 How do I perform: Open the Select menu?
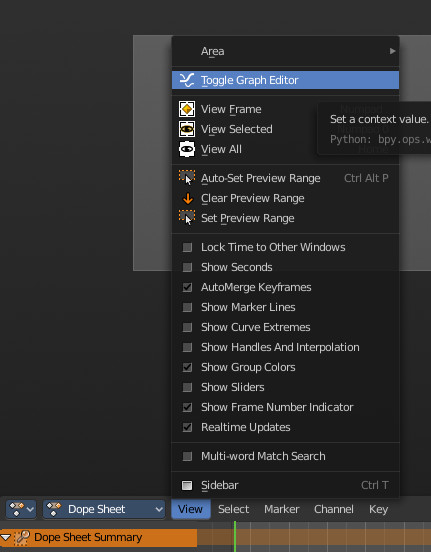[x=233, y=509]
